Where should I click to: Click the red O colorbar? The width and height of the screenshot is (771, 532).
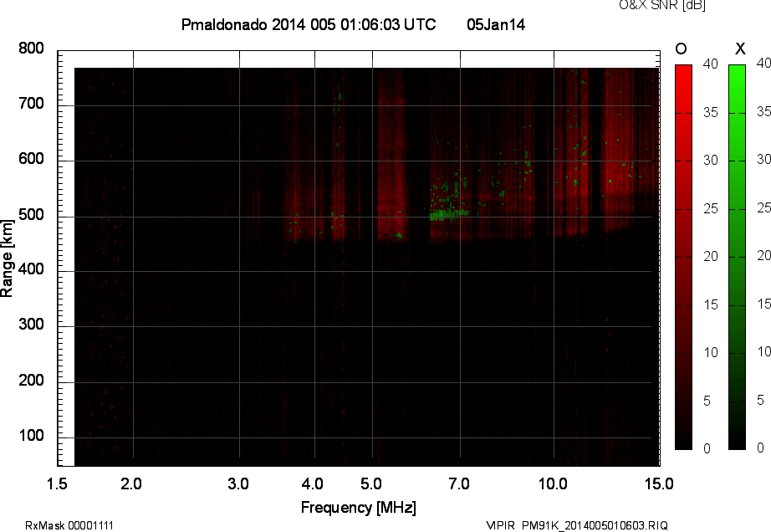[683, 257]
